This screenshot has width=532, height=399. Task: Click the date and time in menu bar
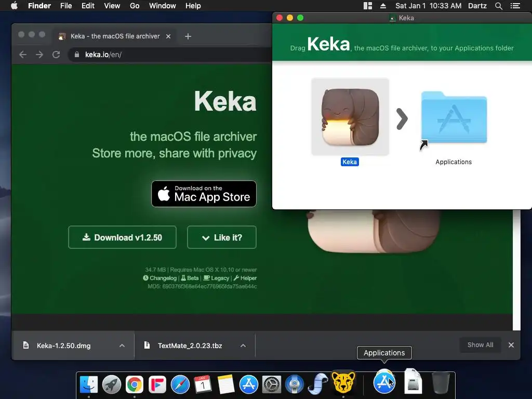pos(428,6)
